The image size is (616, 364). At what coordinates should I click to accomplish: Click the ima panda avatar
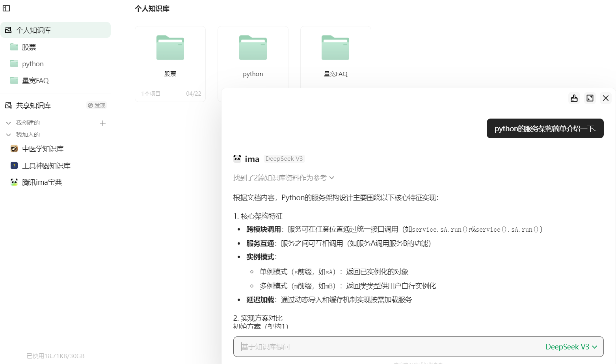click(x=237, y=159)
